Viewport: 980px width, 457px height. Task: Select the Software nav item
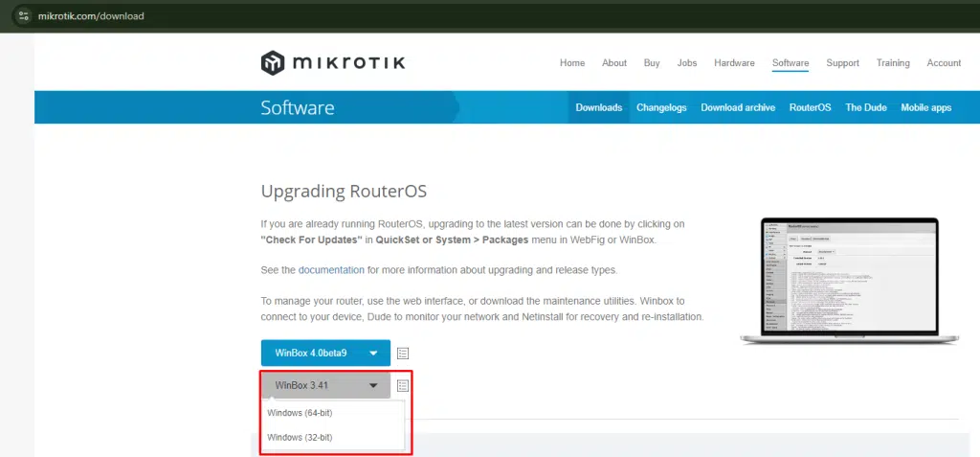[791, 63]
